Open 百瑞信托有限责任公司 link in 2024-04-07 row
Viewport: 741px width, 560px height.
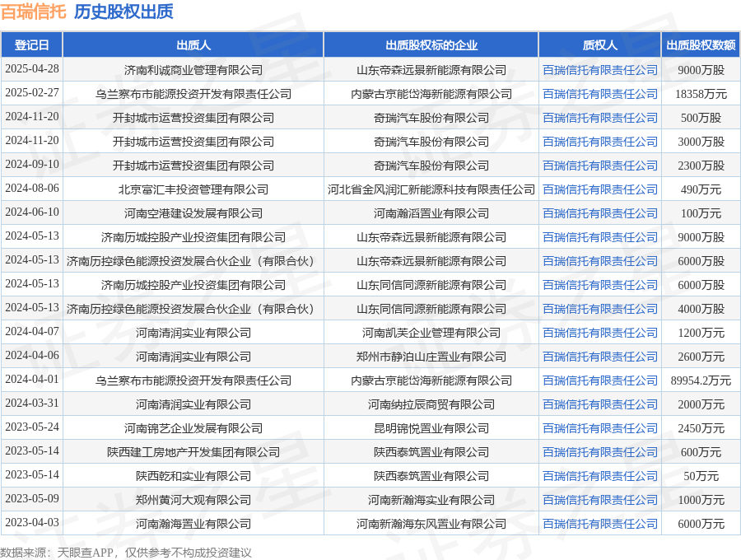point(599,333)
